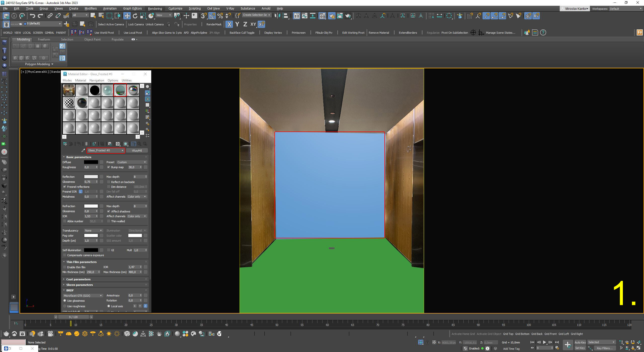644x352 pixels.
Task: Open the Reflection color swatch
Action: [x=91, y=177]
